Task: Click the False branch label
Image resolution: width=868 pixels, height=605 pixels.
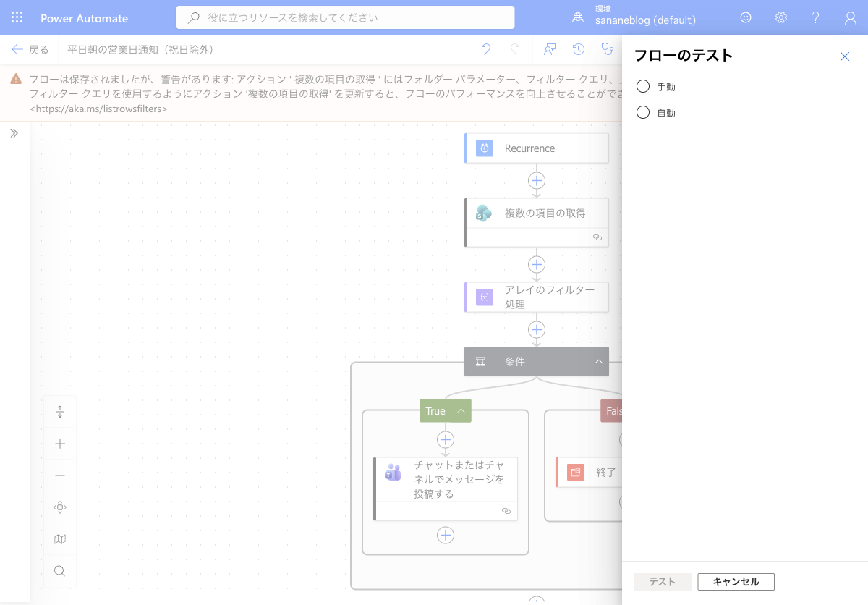Action: pos(613,411)
